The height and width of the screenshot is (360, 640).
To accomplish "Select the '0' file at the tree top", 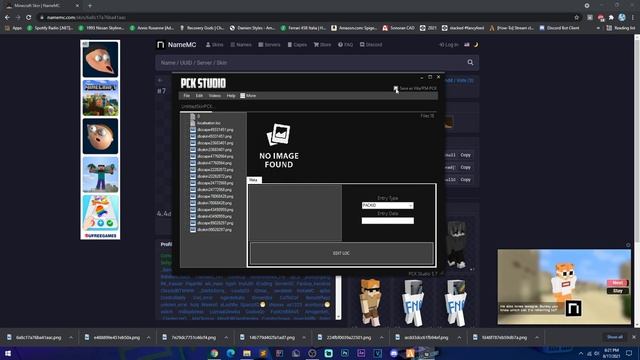I will 195,116.
